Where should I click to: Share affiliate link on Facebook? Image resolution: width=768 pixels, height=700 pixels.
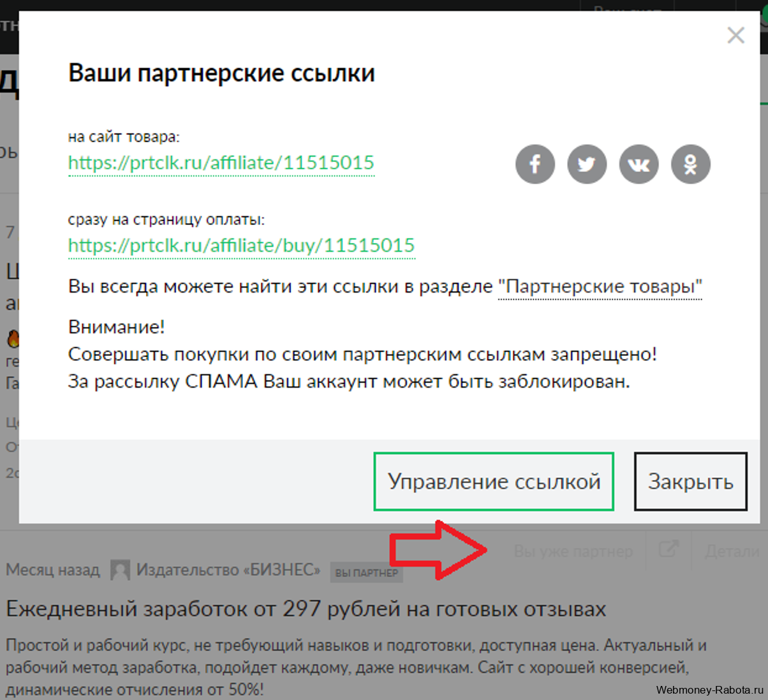535,164
